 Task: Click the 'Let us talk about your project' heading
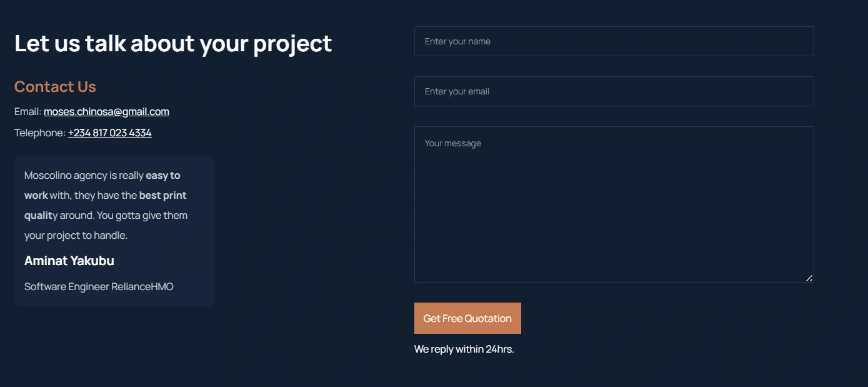coord(173,44)
